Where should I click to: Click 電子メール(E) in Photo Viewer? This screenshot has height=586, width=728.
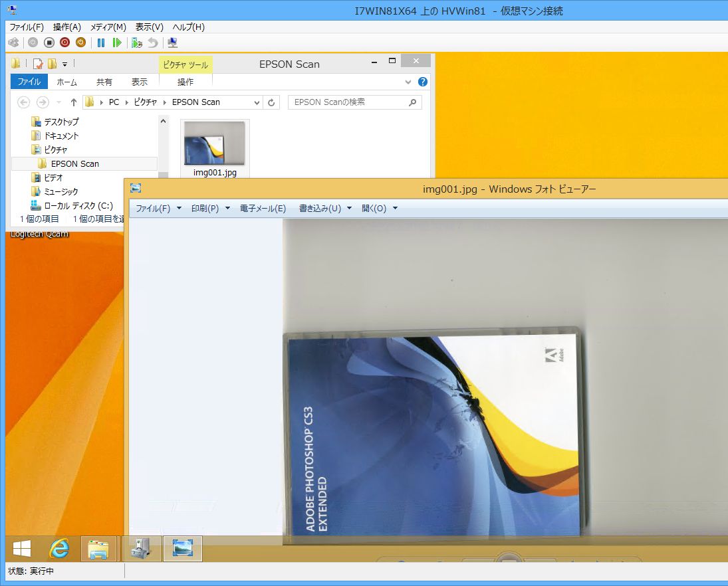click(263, 209)
